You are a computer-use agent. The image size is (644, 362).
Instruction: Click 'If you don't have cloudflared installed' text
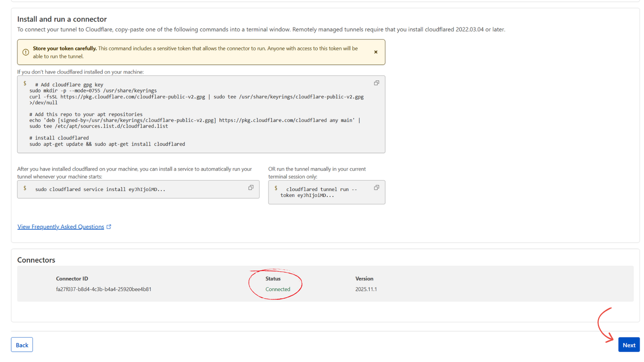coord(80,72)
